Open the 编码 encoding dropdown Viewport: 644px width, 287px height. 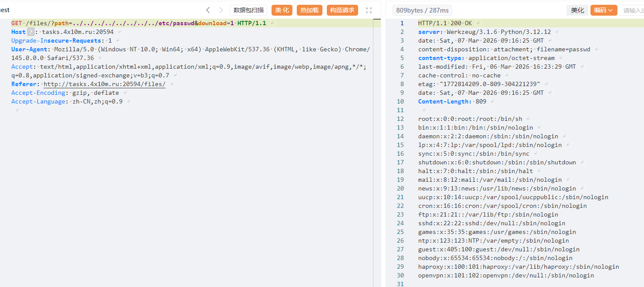tap(604, 10)
